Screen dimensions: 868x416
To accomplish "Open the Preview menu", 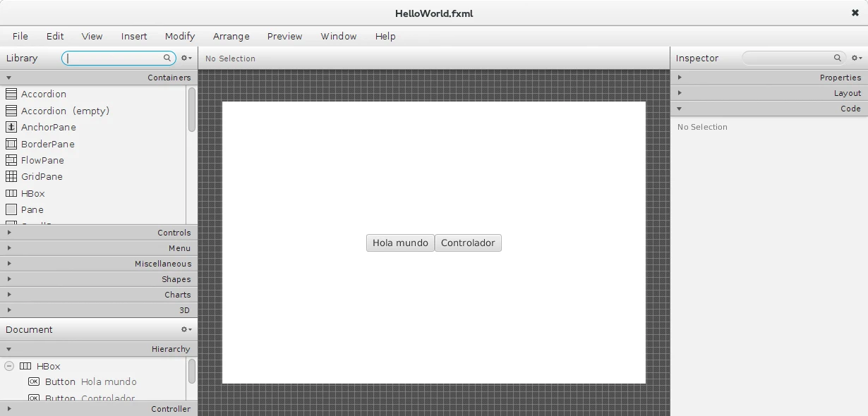I will (284, 37).
